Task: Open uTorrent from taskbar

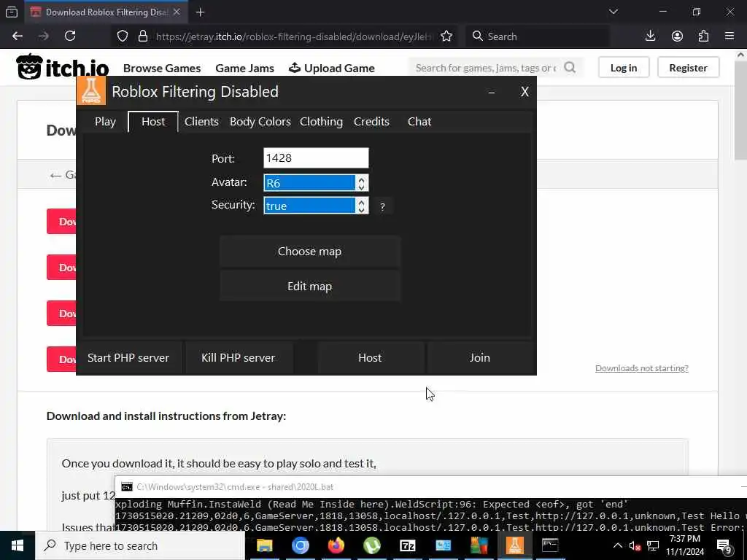Action: coord(371,545)
